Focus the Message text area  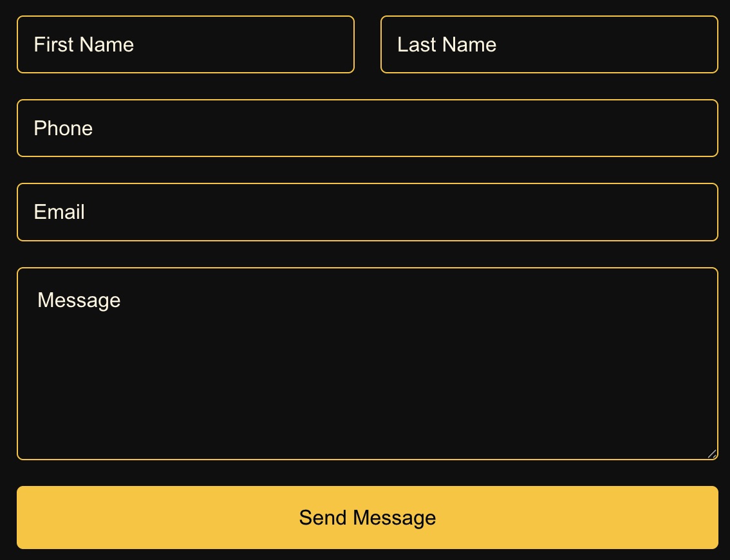coord(367,364)
